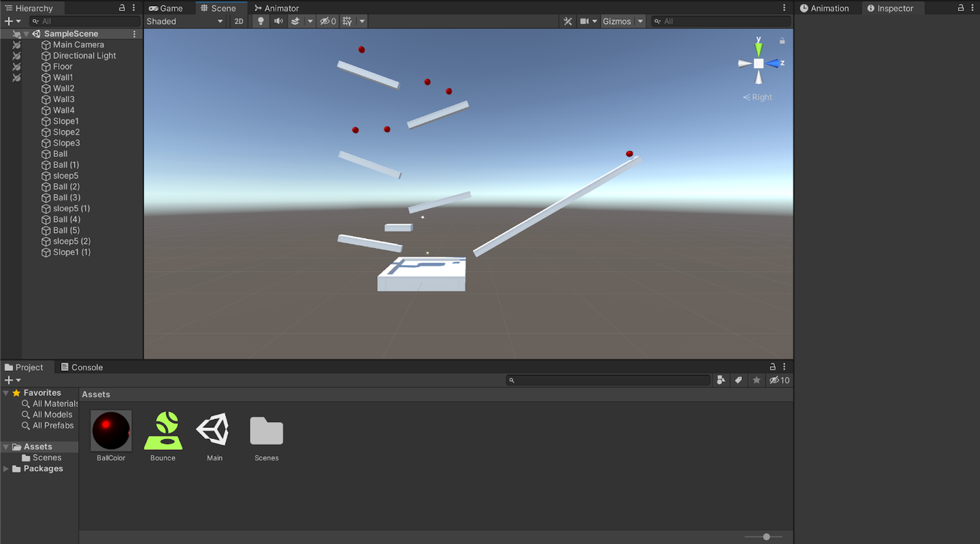The image size is (980, 544).
Task: Focus the Project search field
Action: click(x=608, y=380)
